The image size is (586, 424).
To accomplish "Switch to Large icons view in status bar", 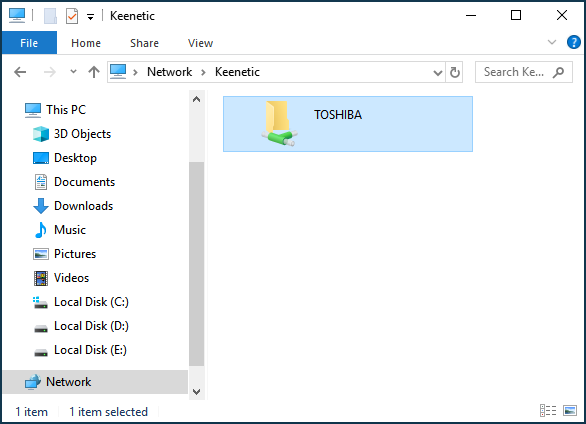I will pyautogui.click(x=570, y=411).
